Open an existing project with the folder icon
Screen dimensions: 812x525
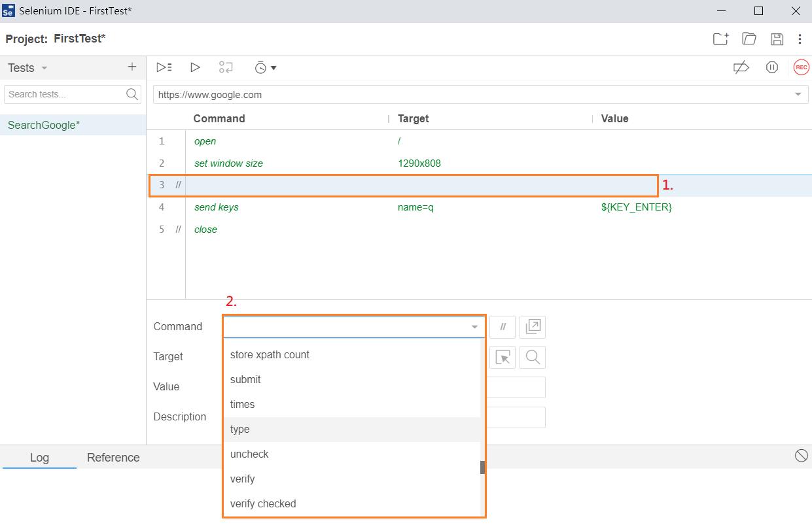click(x=749, y=39)
